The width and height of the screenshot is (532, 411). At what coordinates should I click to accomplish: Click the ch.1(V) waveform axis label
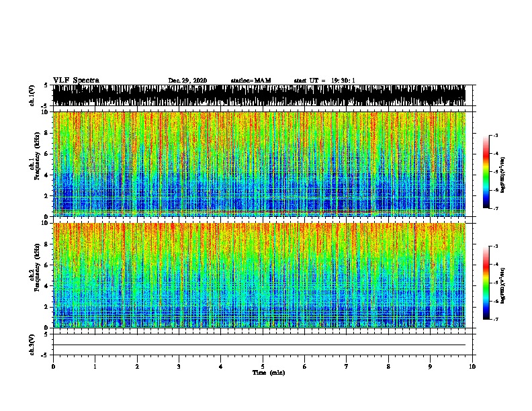click(x=32, y=95)
